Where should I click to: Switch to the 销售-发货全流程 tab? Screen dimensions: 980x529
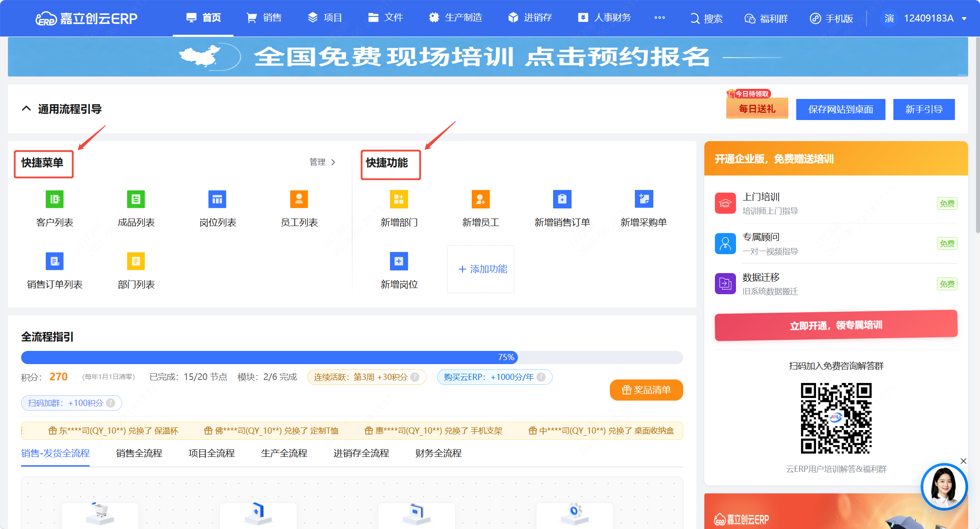[55, 453]
